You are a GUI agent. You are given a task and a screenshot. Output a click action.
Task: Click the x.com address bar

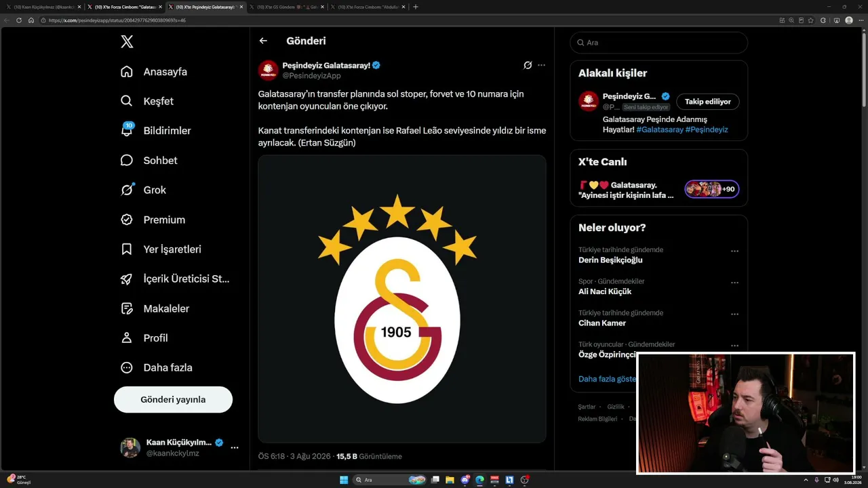[x=407, y=20]
